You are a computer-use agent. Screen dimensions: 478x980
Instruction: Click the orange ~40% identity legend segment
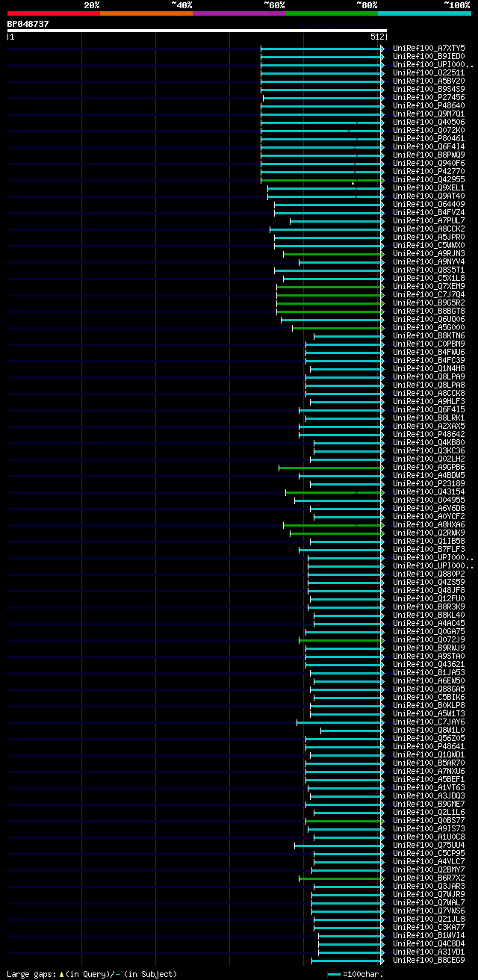146,13
